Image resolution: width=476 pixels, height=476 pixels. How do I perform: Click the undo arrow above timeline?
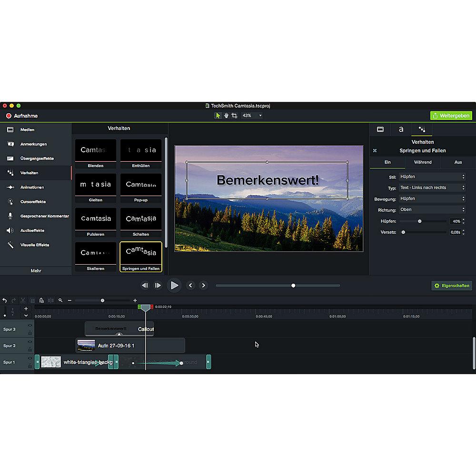pos(5,300)
